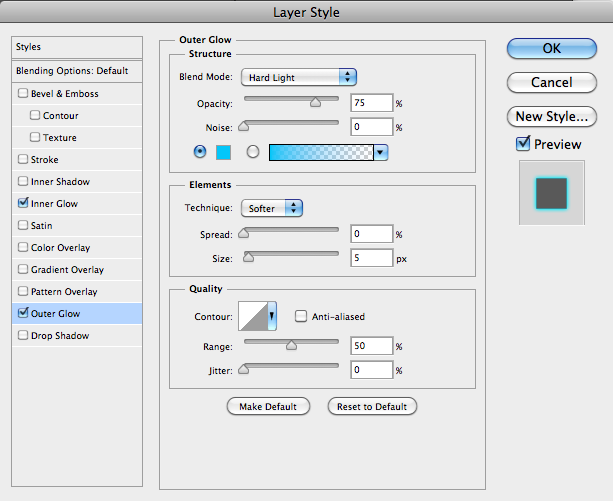Click the OK button

click(551, 48)
